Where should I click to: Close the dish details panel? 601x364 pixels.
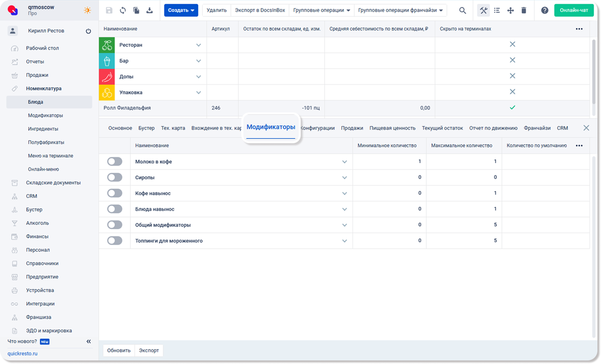point(586,128)
